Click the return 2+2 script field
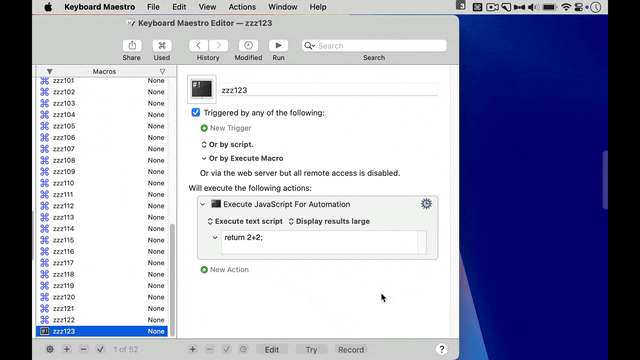The width and height of the screenshot is (640, 360). tap(320, 242)
